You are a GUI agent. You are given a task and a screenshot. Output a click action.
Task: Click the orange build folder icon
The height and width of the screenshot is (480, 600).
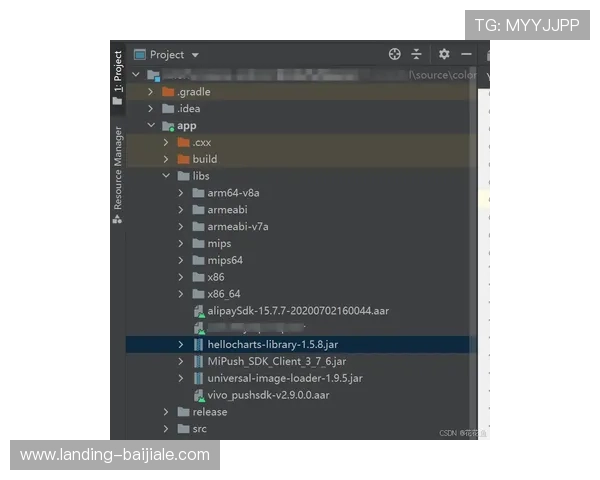coord(183,159)
